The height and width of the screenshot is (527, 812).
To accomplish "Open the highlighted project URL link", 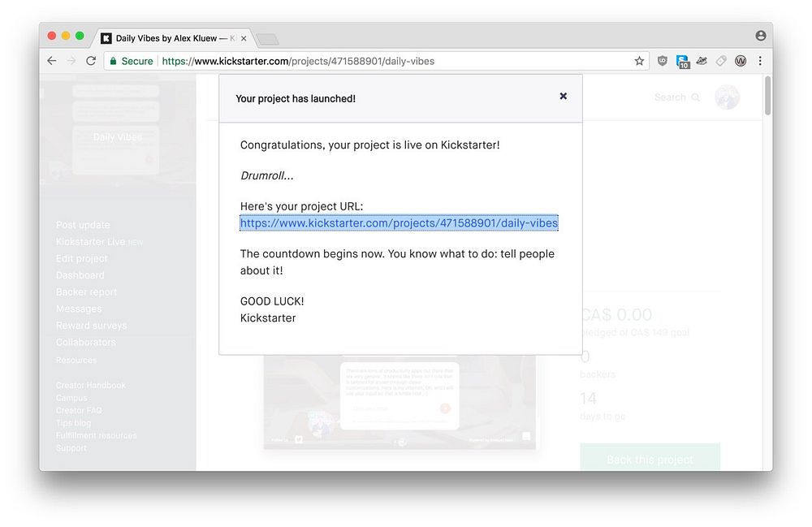I will coord(399,223).
